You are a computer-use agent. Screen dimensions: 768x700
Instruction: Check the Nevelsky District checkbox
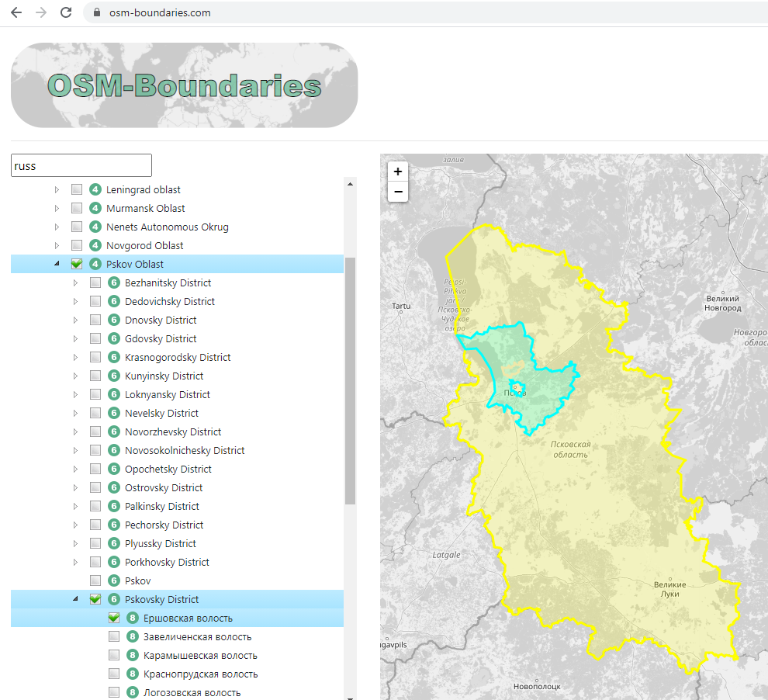pos(95,413)
